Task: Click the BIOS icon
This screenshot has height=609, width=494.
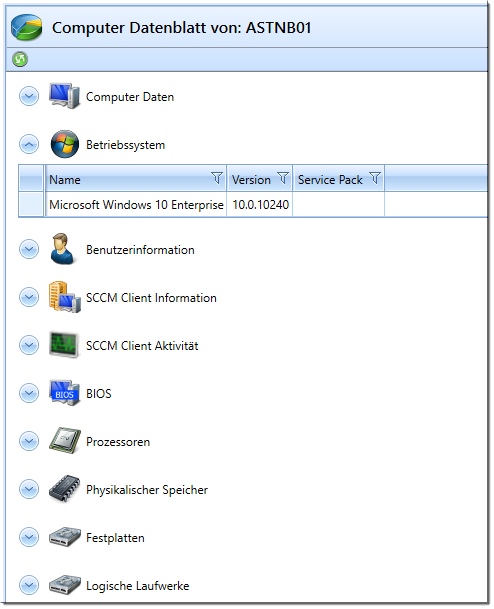Action: point(64,393)
